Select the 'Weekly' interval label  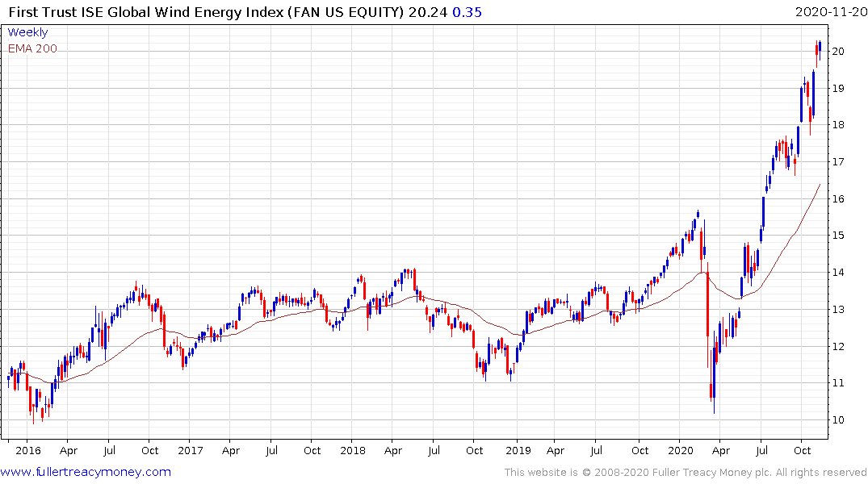(x=27, y=32)
